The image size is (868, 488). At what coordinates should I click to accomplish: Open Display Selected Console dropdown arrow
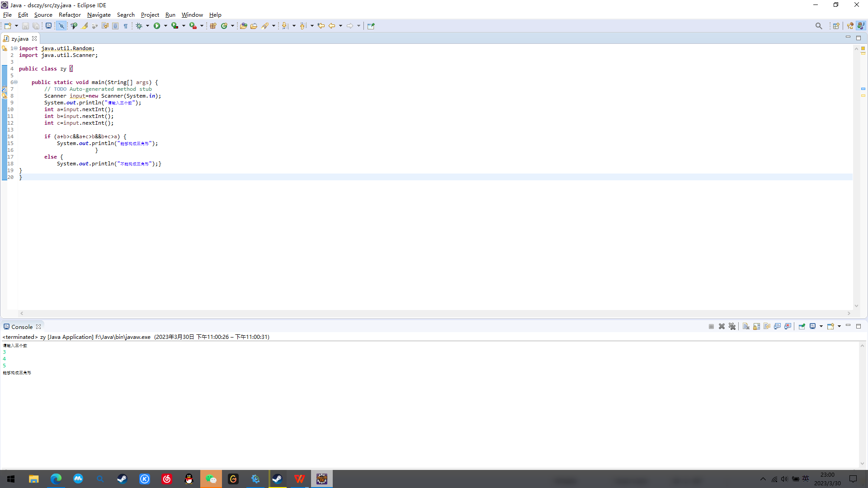pyautogui.click(x=821, y=326)
